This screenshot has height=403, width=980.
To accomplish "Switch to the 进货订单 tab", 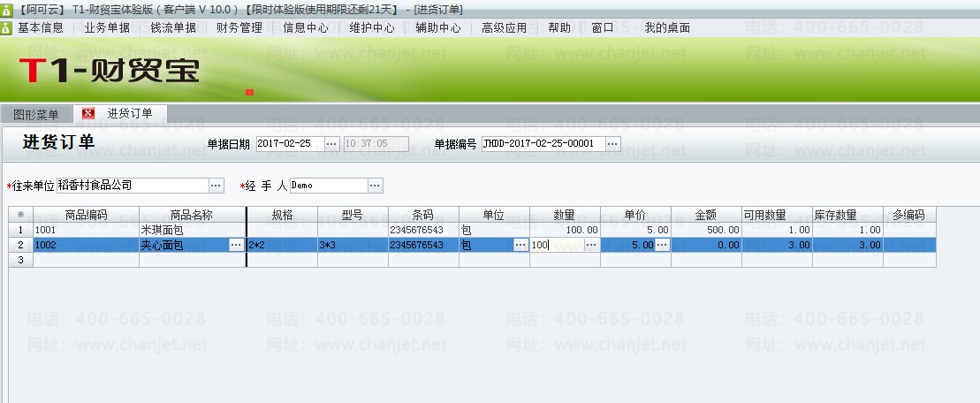I will coord(129,114).
